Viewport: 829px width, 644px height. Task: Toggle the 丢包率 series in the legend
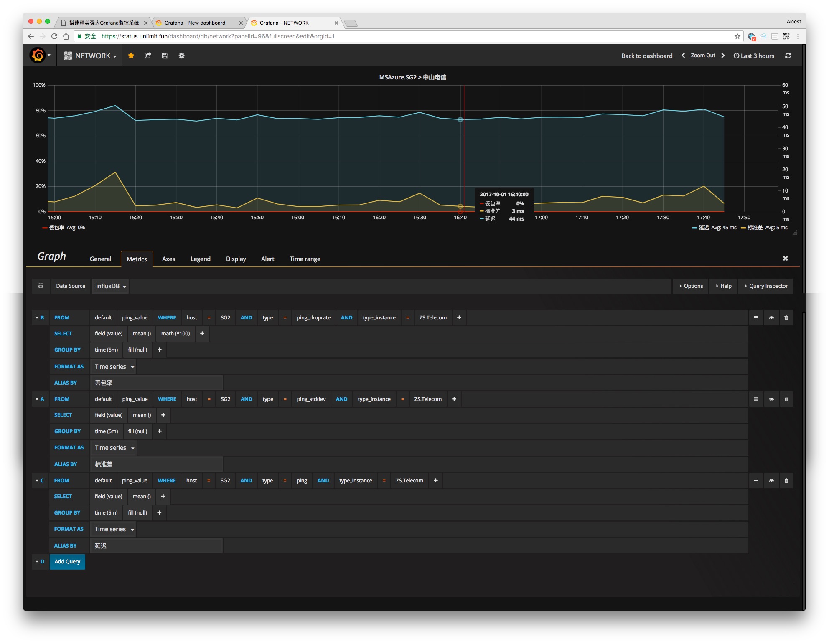tap(57, 228)
